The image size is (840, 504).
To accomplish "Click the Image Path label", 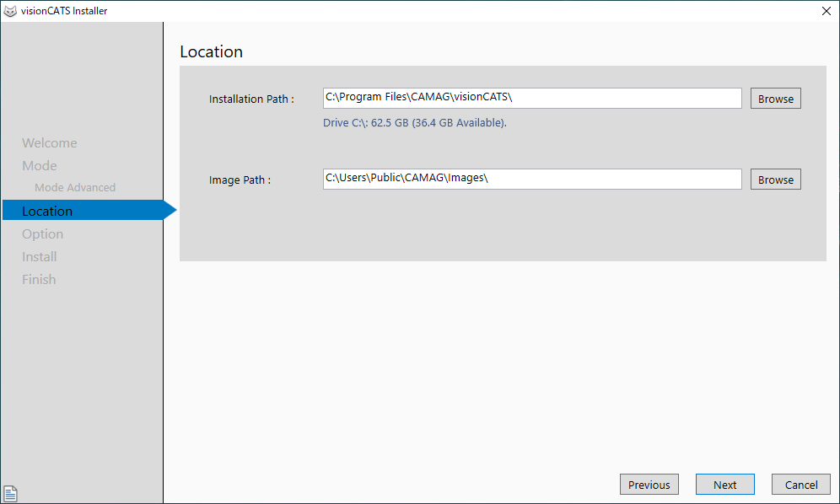I will [x=240, y=180].
